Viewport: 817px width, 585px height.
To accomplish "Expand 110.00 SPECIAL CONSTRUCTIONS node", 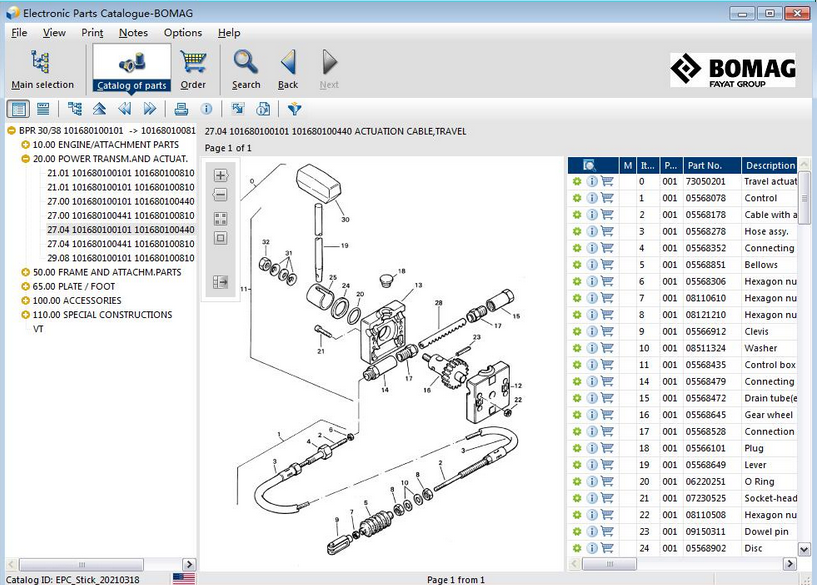I will pos(25,315).
